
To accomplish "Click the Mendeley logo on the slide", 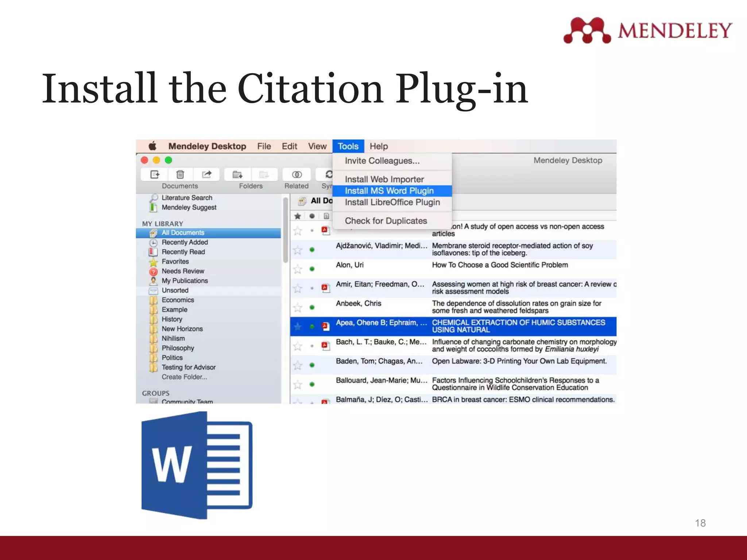I will (647, 30).
